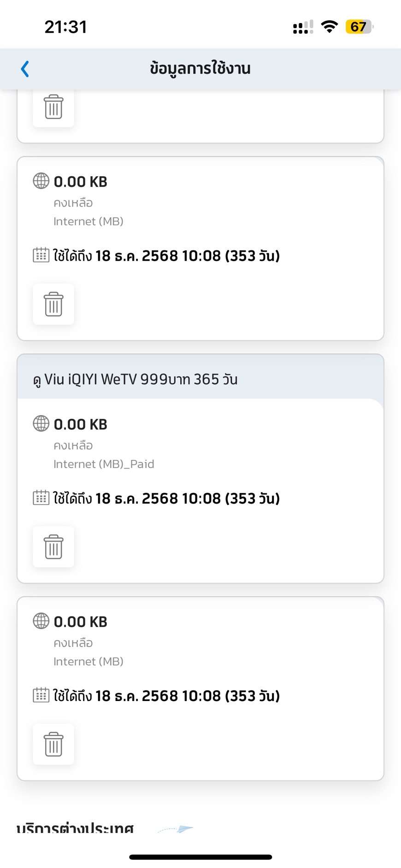Tap the trash icon in the topmost card
Image resolution: width=401 pixels, height=868 pixels.
[53, 107]
